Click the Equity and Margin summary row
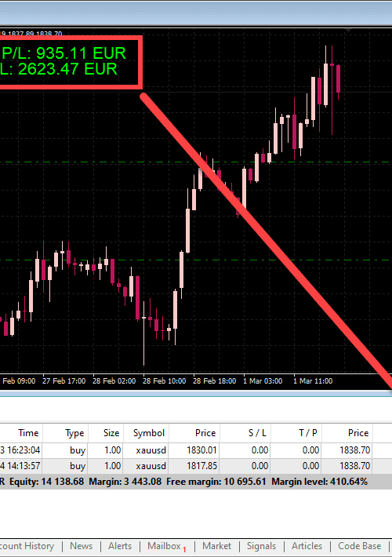 [x=196, y=482]
